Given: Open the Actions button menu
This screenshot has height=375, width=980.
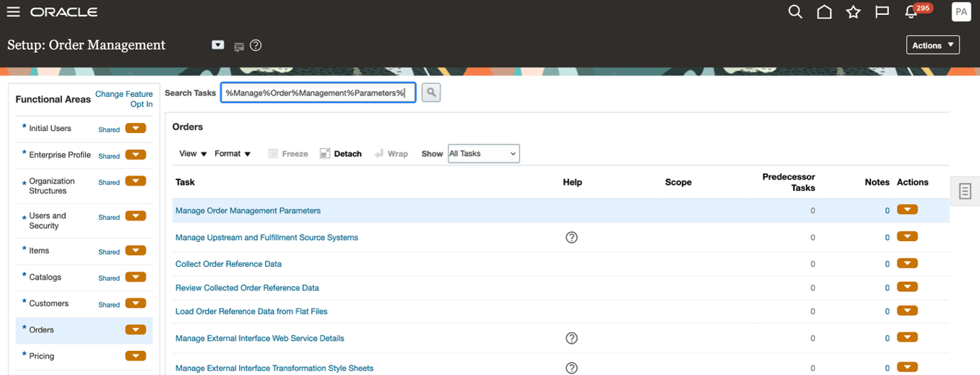Looking at the screenshot, I should click(933, 45).
